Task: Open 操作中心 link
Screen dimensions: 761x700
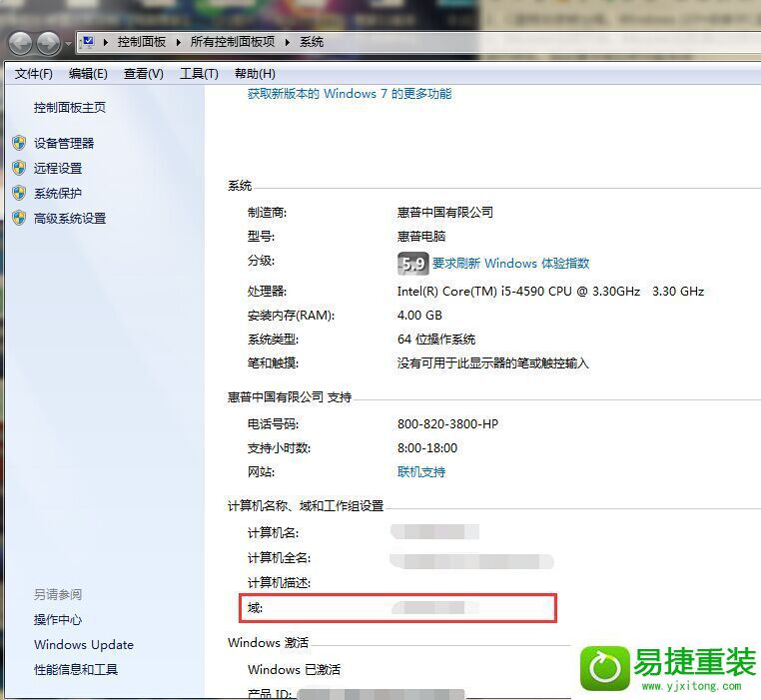Action: coord(58,620)
